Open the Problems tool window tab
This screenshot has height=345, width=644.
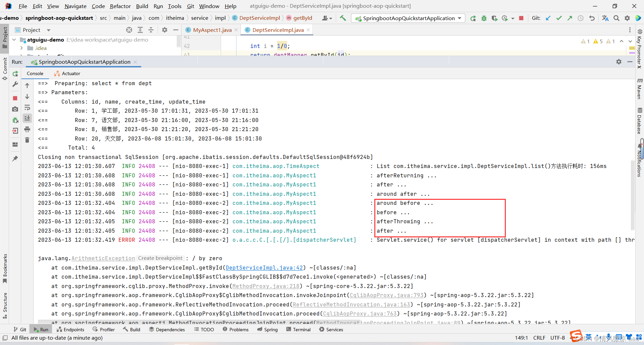click(235, 330)
